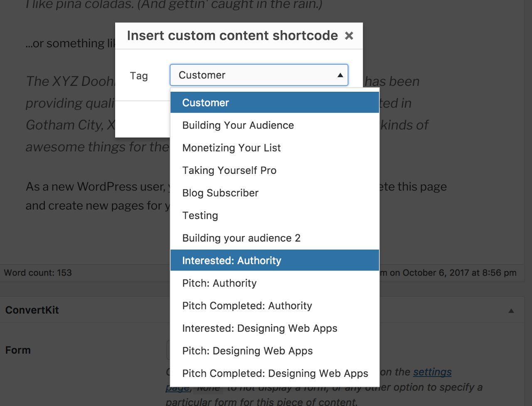Close the Insert custom content shortcode dialog

(x=349, y=36)
